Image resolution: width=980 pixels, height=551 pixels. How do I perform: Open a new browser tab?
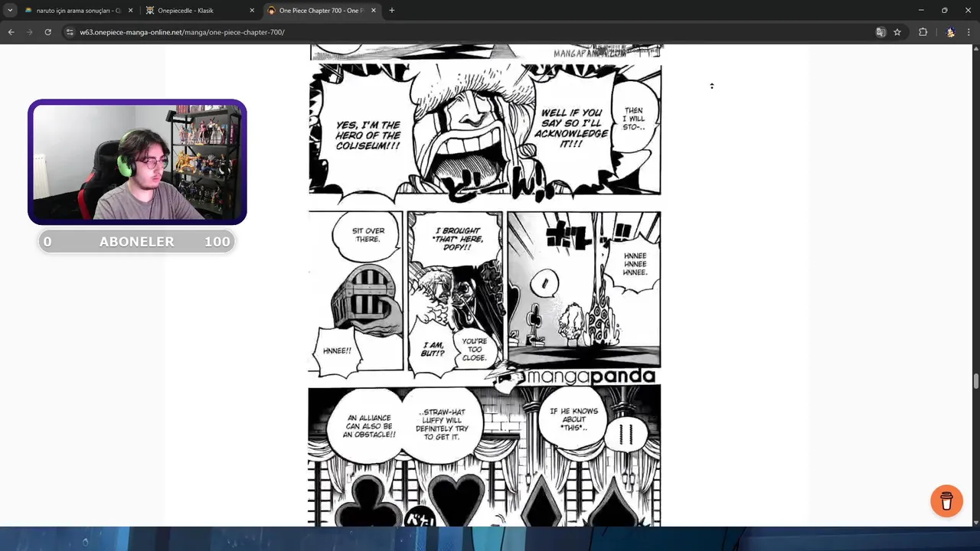tap(392, 11)
